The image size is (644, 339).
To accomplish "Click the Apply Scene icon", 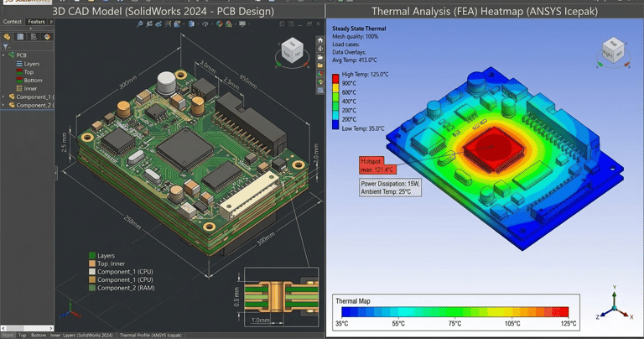I will 229,24.
